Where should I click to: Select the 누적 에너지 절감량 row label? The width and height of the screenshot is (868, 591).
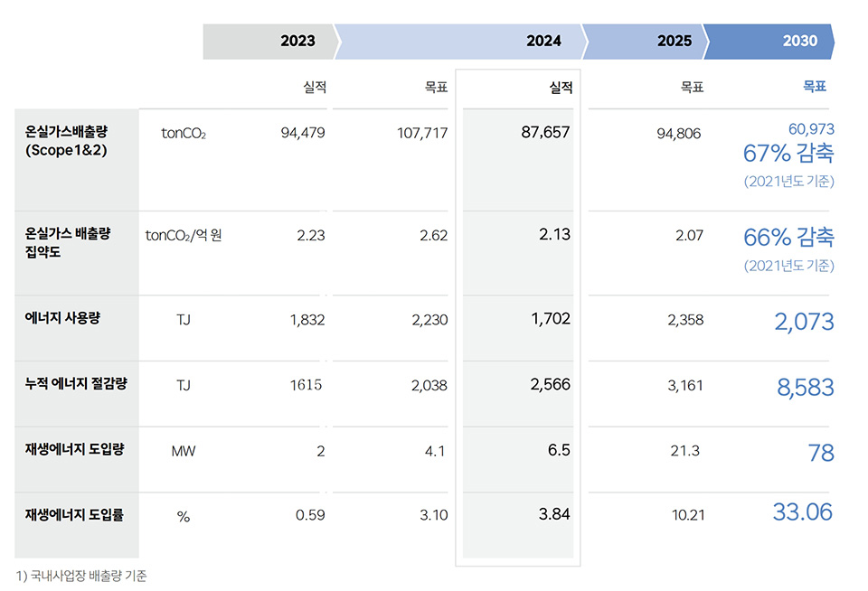point(76,384)
